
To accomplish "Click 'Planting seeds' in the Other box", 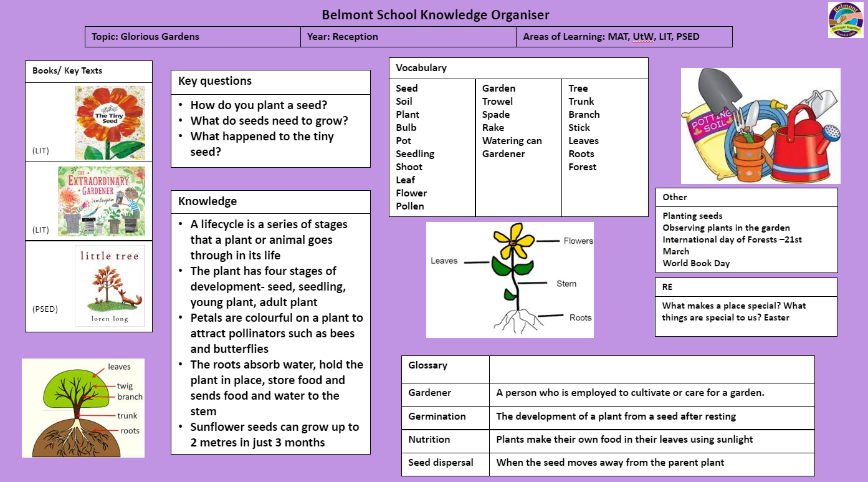I will pyautogui.click(x=692, y=216).
